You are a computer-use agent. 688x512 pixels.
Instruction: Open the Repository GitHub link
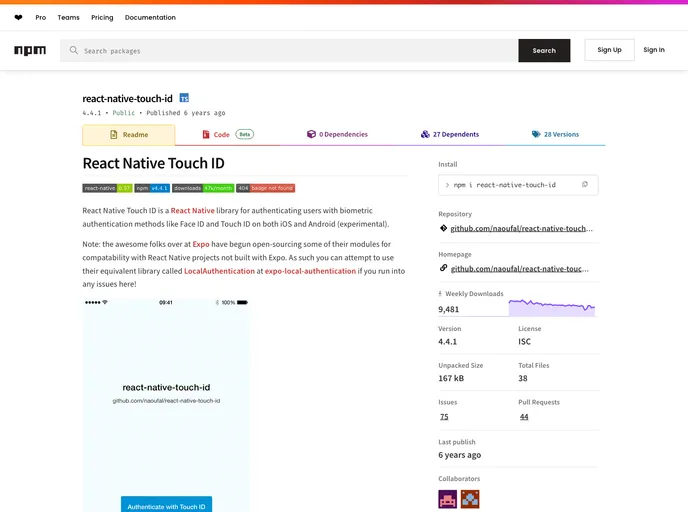pyautogui.click(x=521, y=229)
